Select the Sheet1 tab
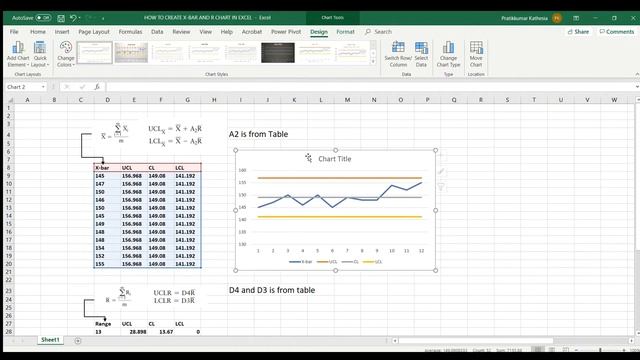 point(50,340)
